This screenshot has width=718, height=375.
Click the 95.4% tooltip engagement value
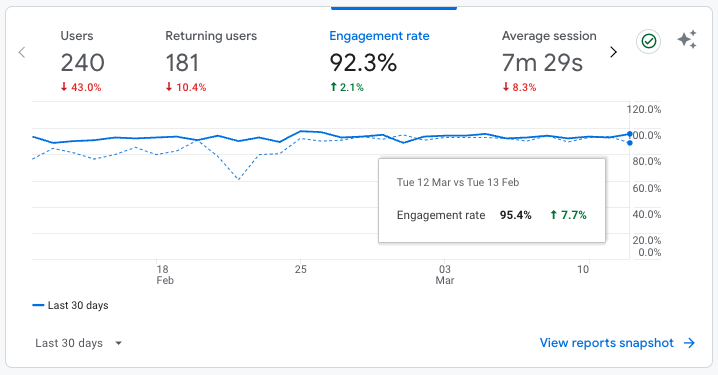point(516,215)
